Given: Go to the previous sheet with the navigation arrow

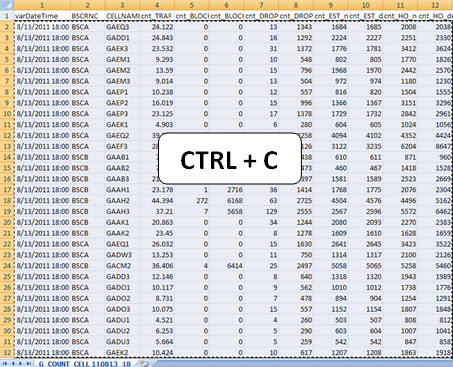Looking at the screenshot, I should click(x=13, y=363).
